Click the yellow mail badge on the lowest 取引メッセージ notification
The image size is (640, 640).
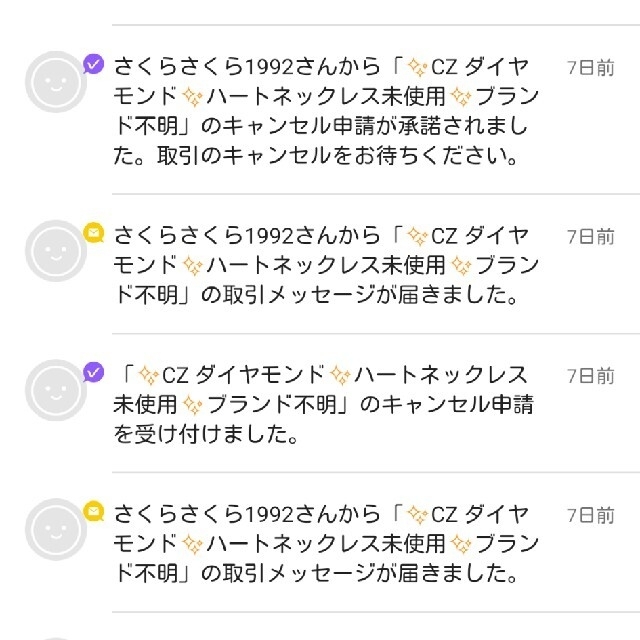coord(93,511)
